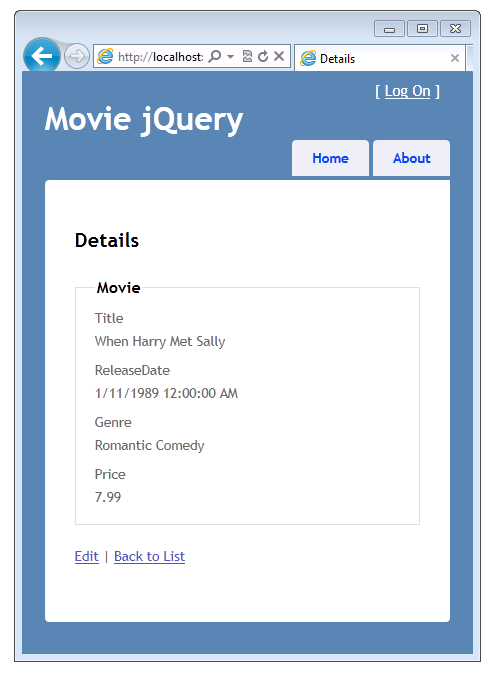Click the search magnifier in the address bar
492x679 pixels.
(x=214, y=56)
